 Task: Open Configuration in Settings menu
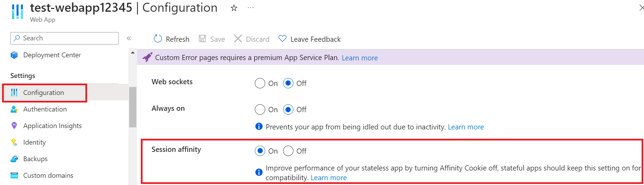pos(44,92)
